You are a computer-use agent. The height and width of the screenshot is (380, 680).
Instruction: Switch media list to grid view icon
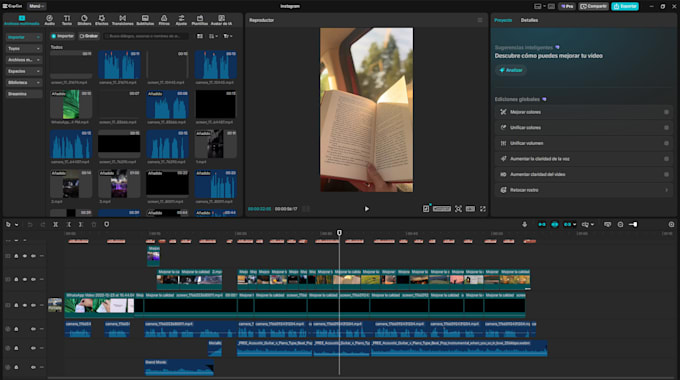[x=200, y=36]
